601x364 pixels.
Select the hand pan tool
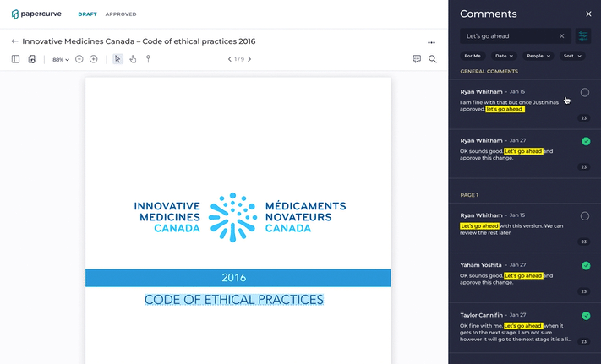tap(133, 59)
